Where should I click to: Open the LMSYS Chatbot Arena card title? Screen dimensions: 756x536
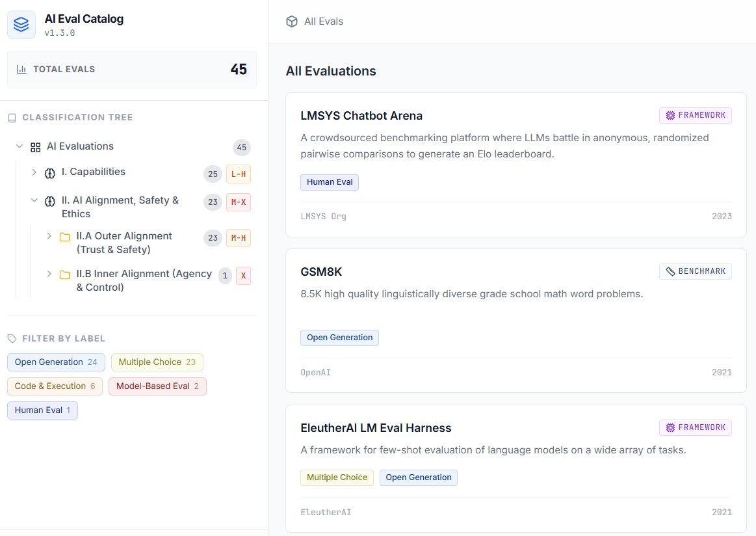361,116
